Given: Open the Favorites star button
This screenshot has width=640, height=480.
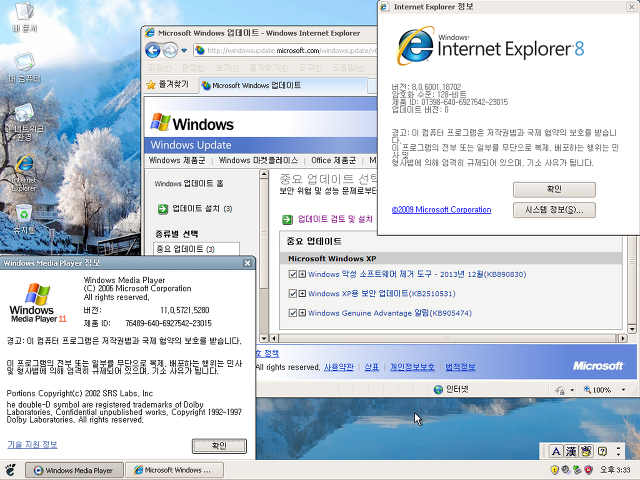Looking at the screenshot, I should pyautogui.click(x=167, y=85).
